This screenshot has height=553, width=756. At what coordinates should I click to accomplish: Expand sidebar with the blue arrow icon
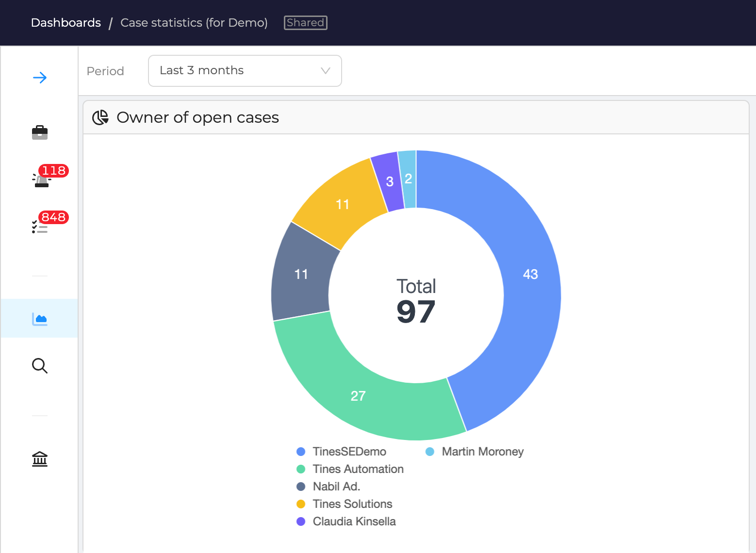click(40, 78)
